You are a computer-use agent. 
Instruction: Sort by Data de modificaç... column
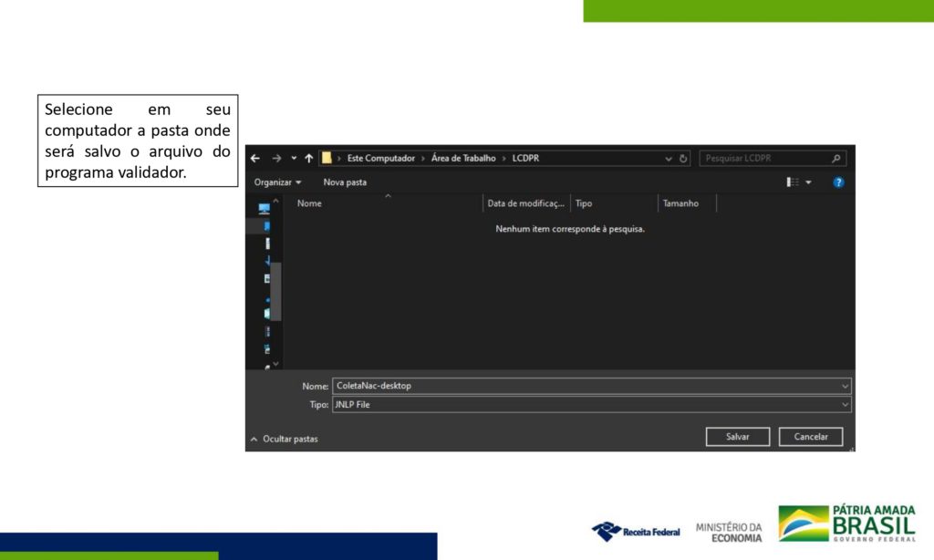(x=526, y=203)
